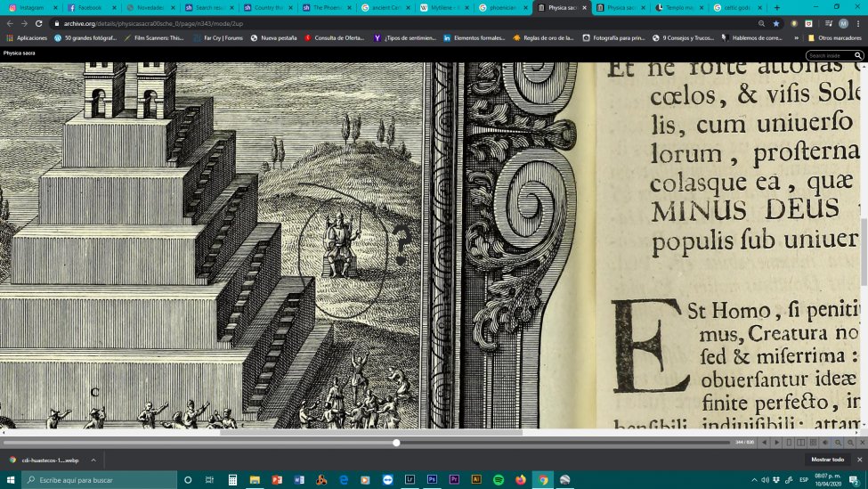Show more bookmarks chevron
This screenshot has width=868, height=489.
pyautogui.click(x=796, y=38)
